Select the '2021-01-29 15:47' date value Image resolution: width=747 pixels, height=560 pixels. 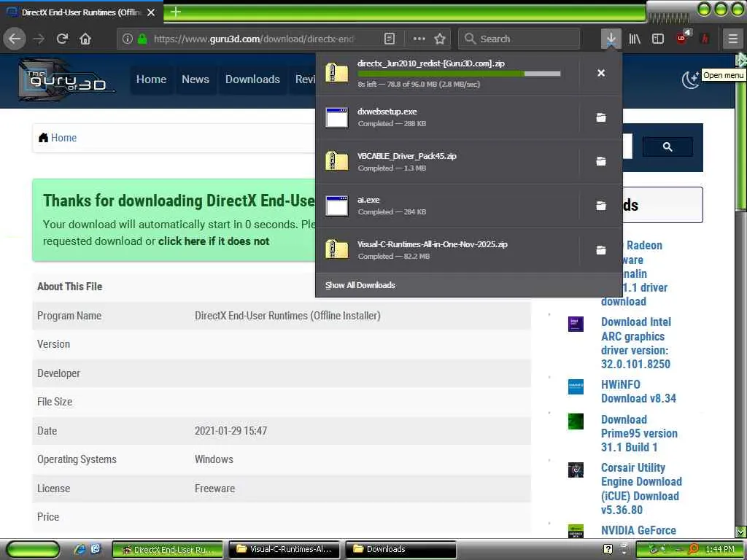(231, 431)
